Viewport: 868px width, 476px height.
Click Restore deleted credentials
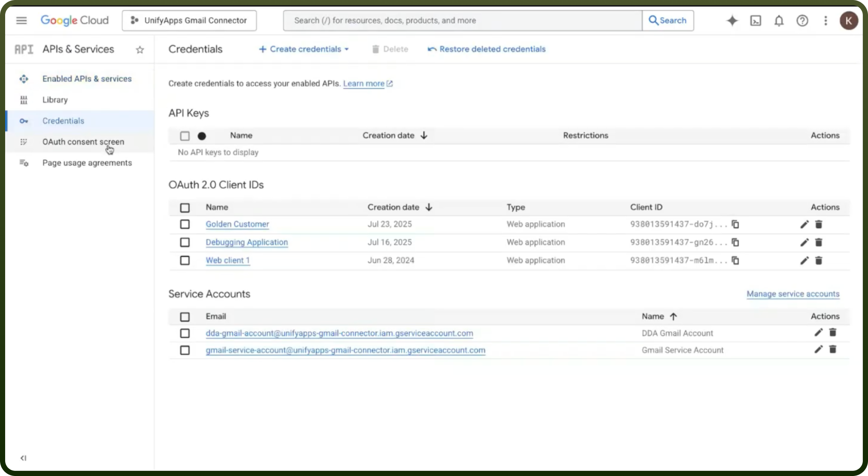(x=487, y=49)
